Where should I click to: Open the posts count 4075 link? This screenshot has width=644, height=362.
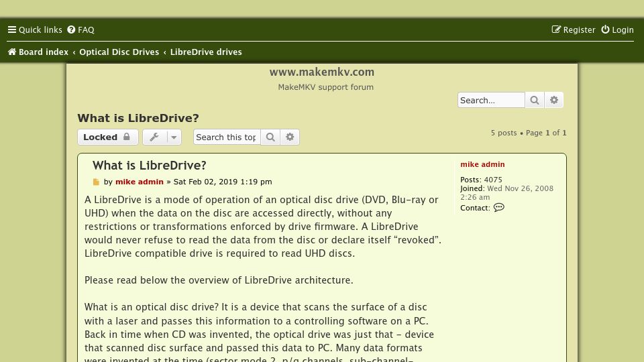click(493, 180)
